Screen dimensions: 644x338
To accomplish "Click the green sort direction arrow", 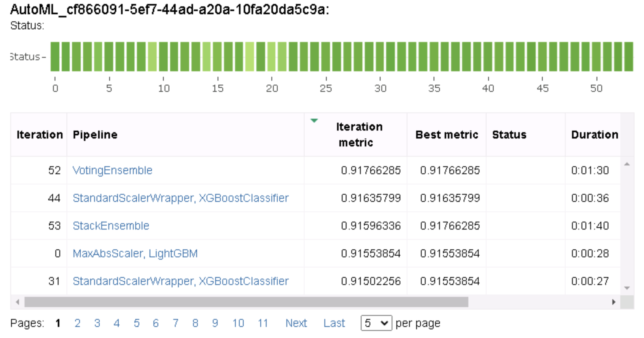I will click(314, 121).
